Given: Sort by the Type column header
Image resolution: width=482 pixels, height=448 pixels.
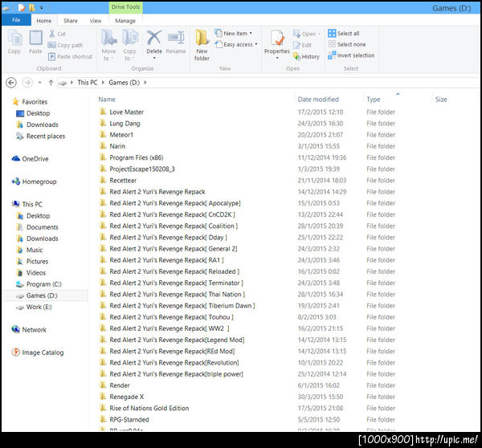Looking at the screenshot, I should point(374,100).
